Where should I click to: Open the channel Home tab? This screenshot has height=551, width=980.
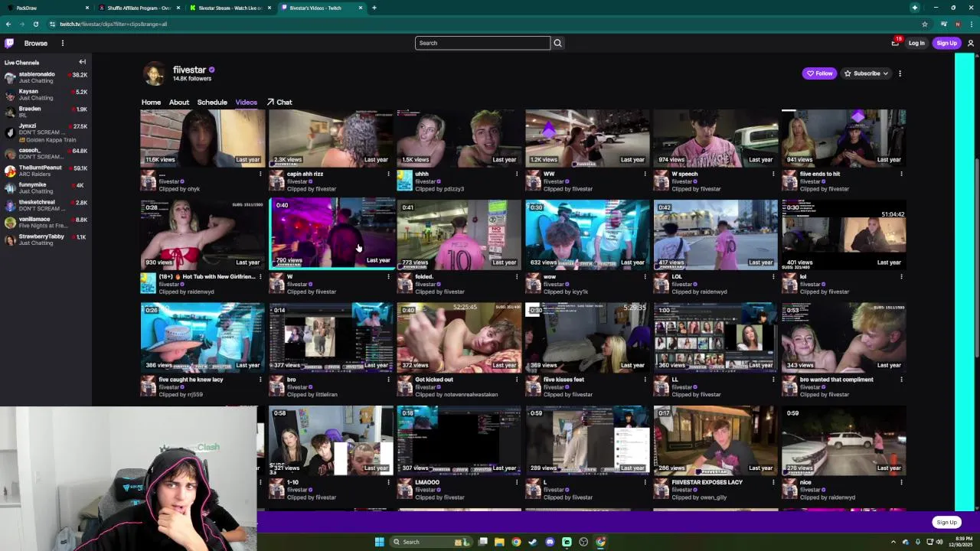coord(151,103)
